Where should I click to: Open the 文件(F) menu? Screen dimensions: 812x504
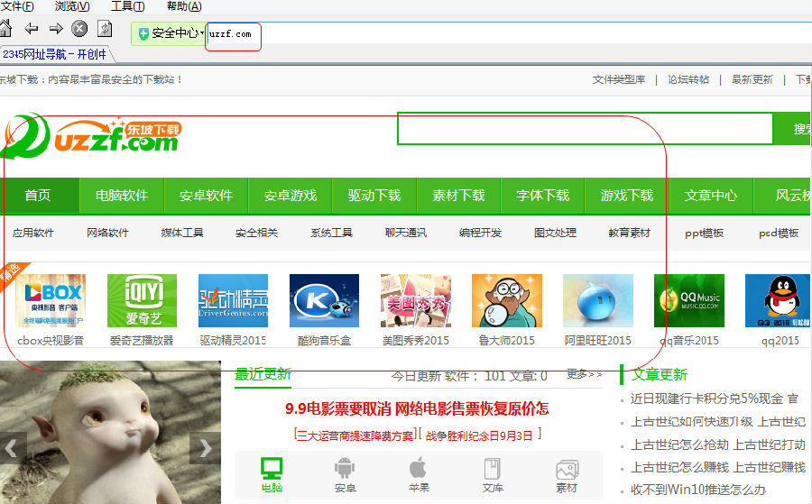click(17, 6)
